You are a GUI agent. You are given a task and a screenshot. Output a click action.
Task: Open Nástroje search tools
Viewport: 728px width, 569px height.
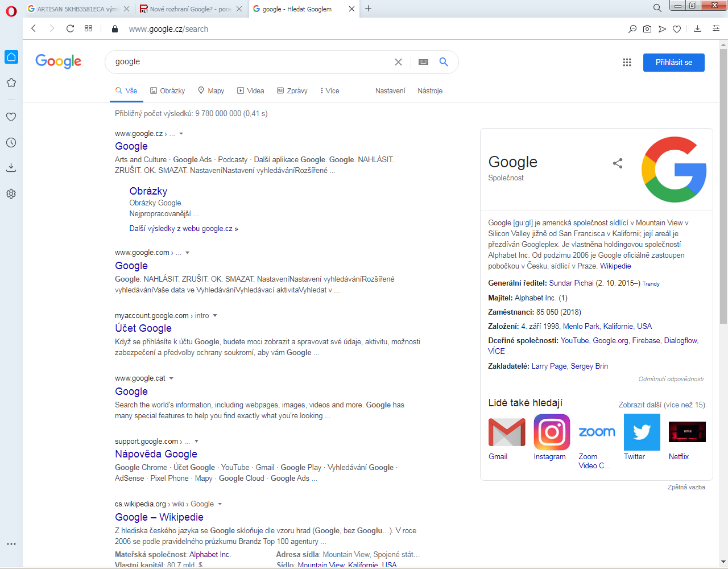tap(430, 91)
